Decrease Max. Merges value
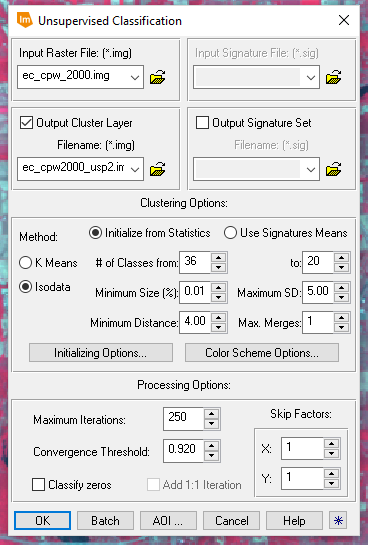This screenshot has width=368, height=545. click(342, 327)
